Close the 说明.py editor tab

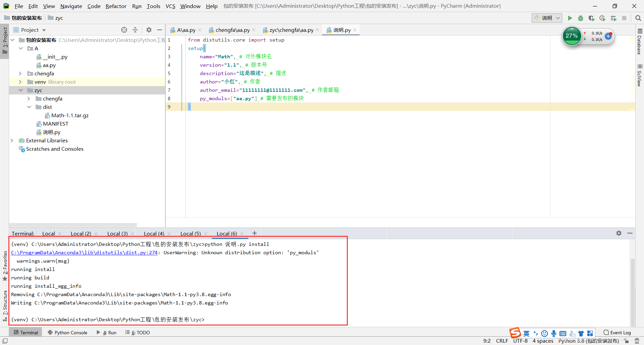pyautogui.click(x=355, y=30)
